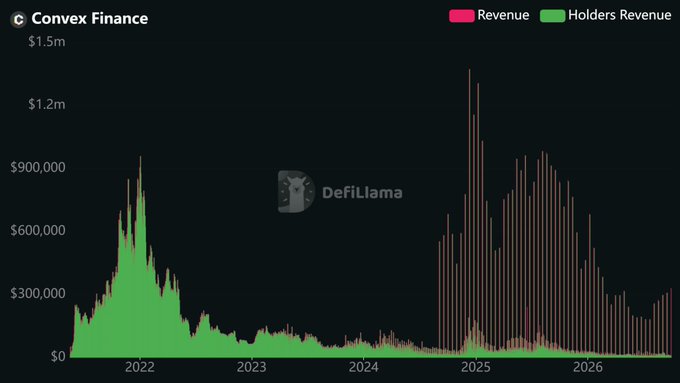Click the 2025 x-axis label
This screenshot has width=680, height=383.
click(476, 367)
